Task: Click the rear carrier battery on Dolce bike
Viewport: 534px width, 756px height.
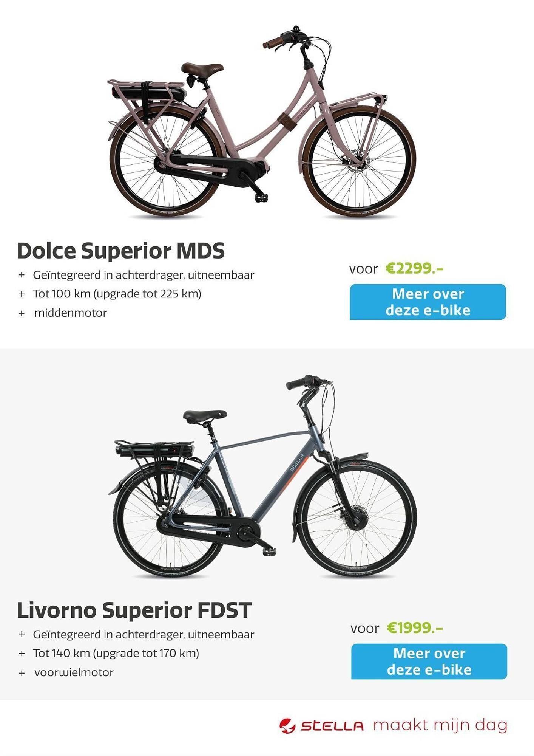Action: click(x=149, y=93)
